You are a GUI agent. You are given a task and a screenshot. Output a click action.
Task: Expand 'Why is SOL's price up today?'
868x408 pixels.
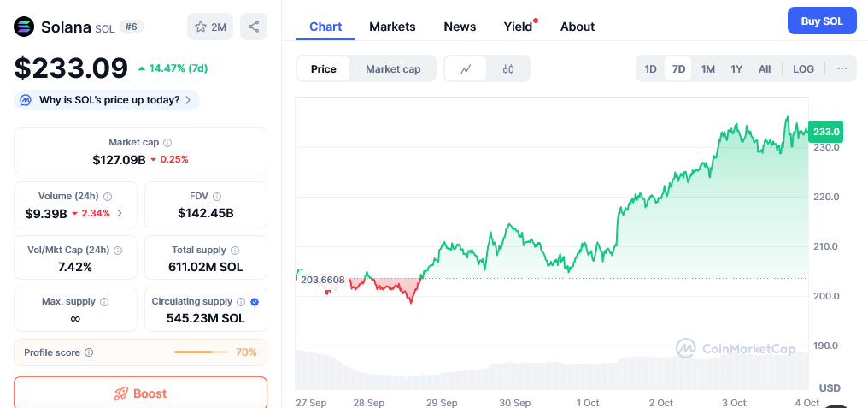click(x=107, y=100)
